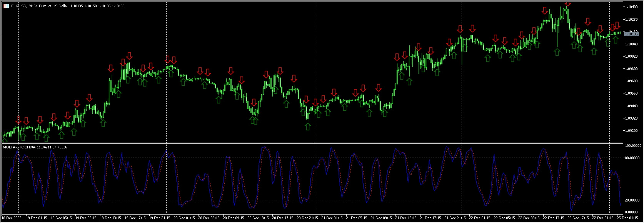This screenshot has height=223, width=644.
Task: Click the 19 Dec 17:15 time label
Action: pos(135,218)
